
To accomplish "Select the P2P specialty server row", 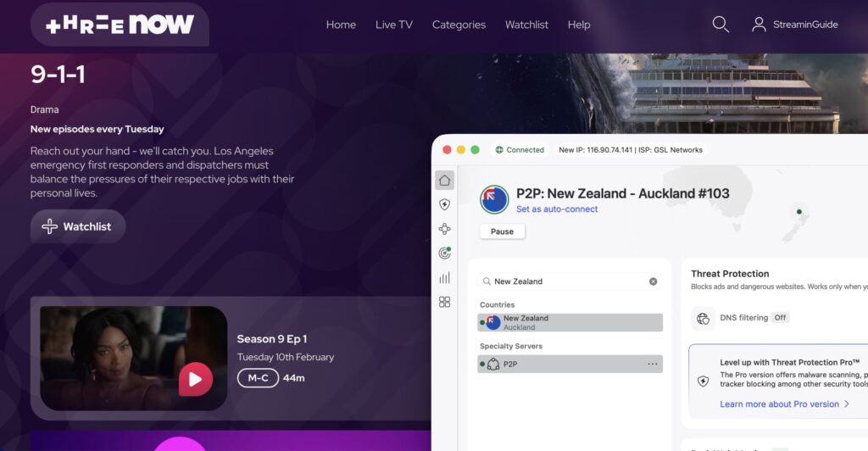I will 570,364.
